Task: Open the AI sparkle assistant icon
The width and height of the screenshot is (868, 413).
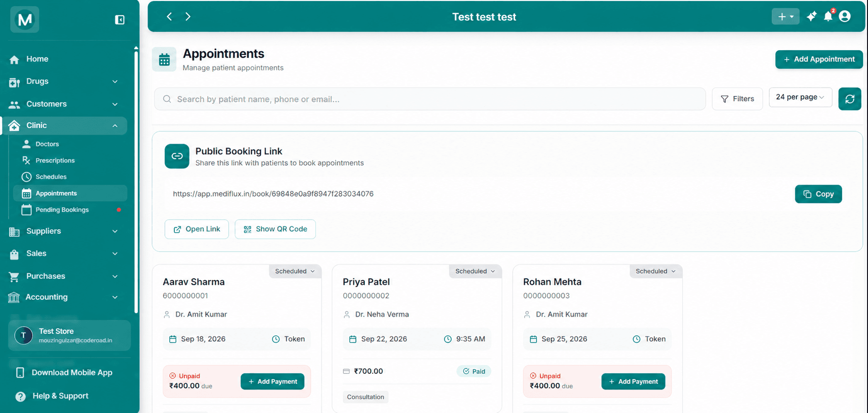Action: pos(811,17)
